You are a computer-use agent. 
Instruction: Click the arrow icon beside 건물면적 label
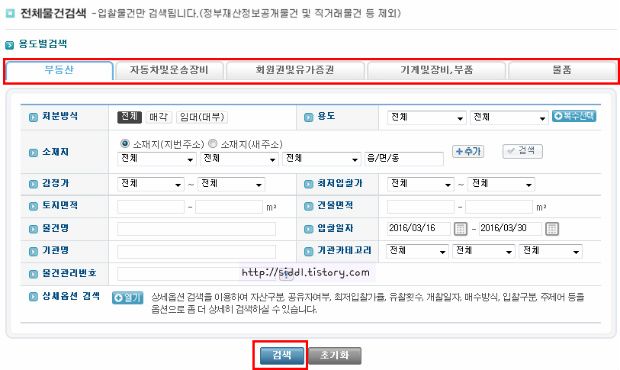coord(308,206)
